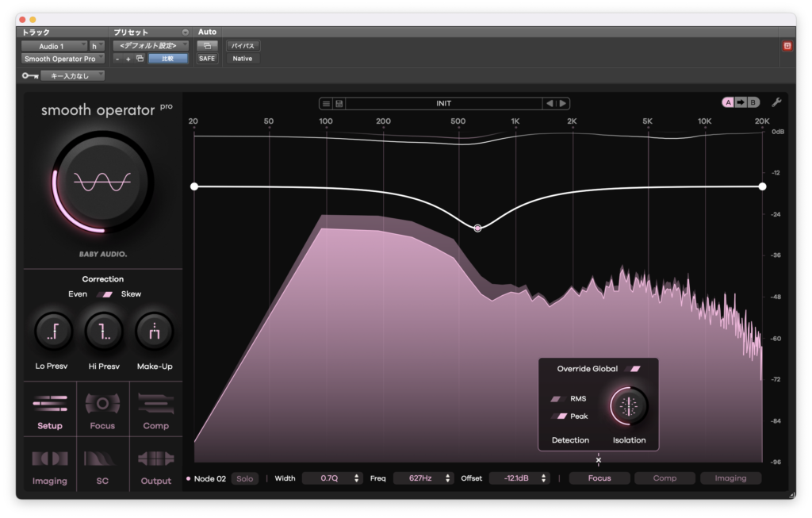812x518 pixels.
Task: Click the Lo Presv knob
Action: [53, 332]
